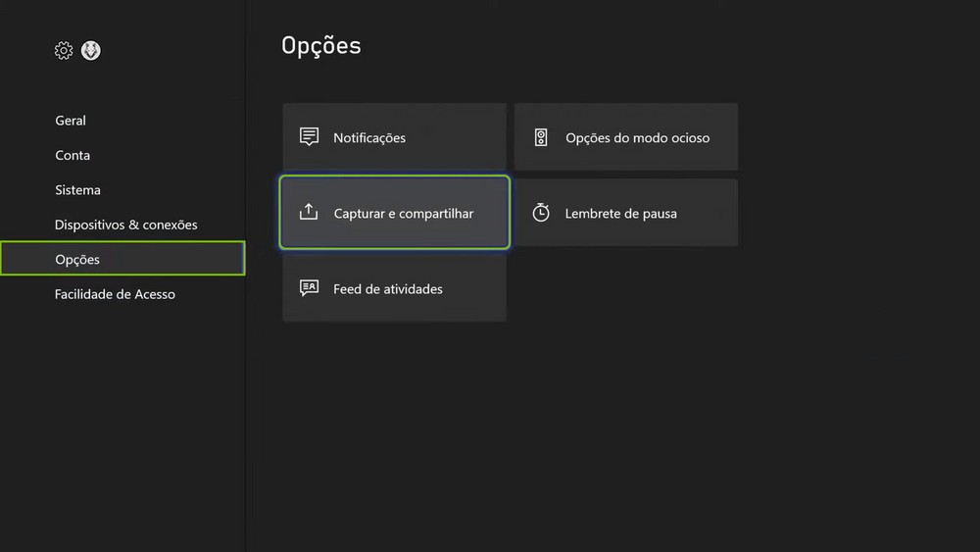Screen dimensions: 980x552
Task: Click the idle mode speaker icon
Action: [541, 137]
